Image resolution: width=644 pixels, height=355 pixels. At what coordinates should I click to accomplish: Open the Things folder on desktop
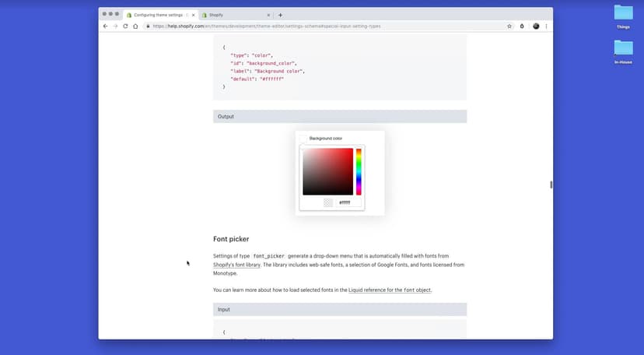(x=623, y=13)
